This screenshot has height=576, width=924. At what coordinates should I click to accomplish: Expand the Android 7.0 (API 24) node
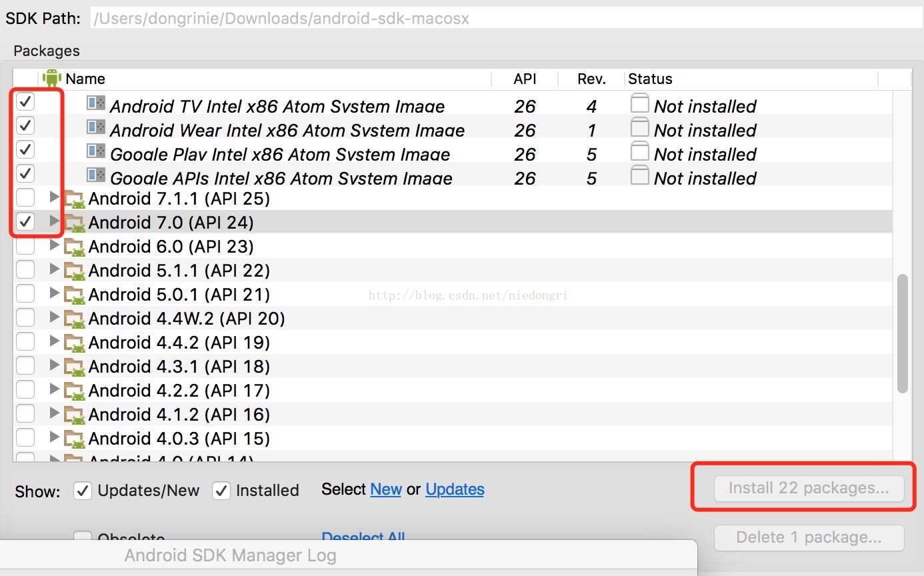point(55,221)
